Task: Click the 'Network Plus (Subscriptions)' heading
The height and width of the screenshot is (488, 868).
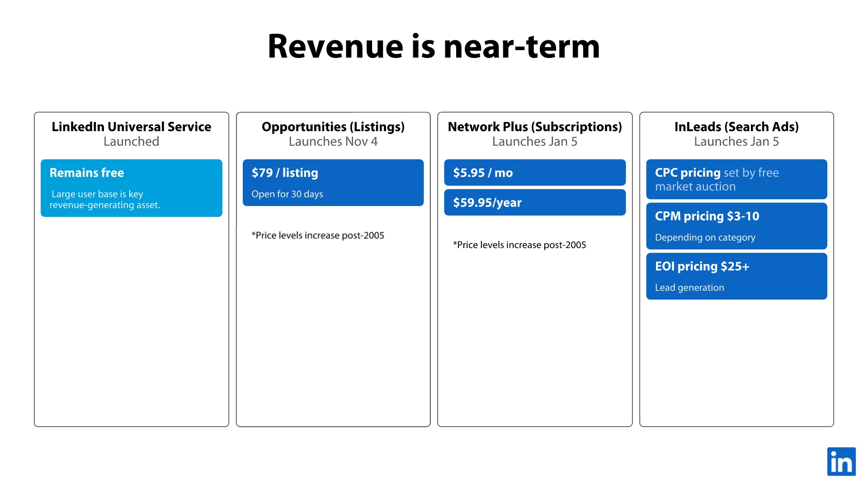Action: tap(534, 127)
